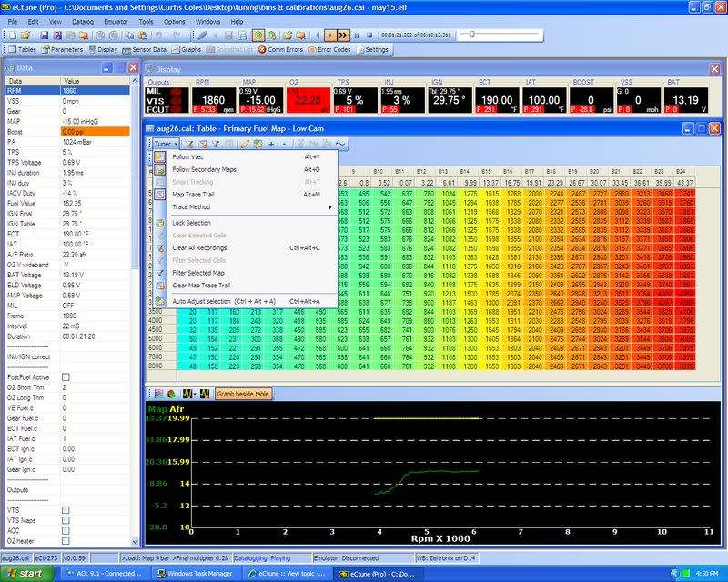Open the dropdown arrow beside the first waveform graph icon
This screenshot has height=582, width=728.
click(x=195, y=394)
